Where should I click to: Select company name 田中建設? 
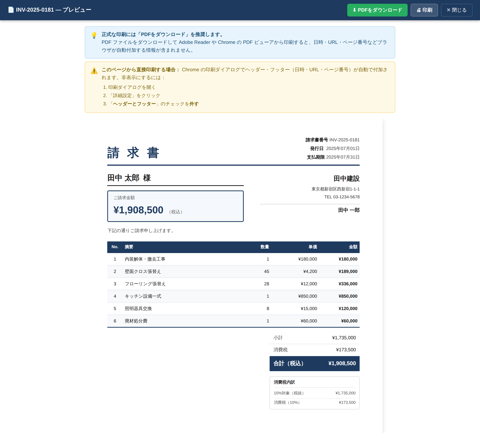(346, 179)
